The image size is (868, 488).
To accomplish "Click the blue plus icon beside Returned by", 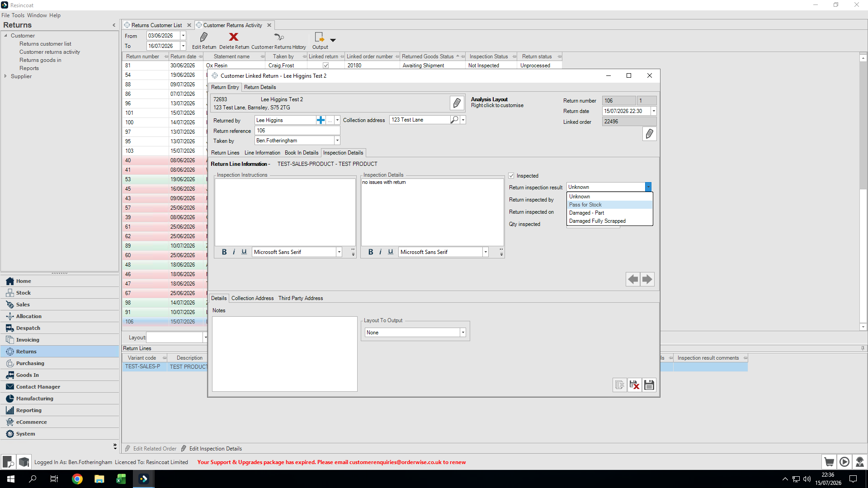I will tap(321, 120).
